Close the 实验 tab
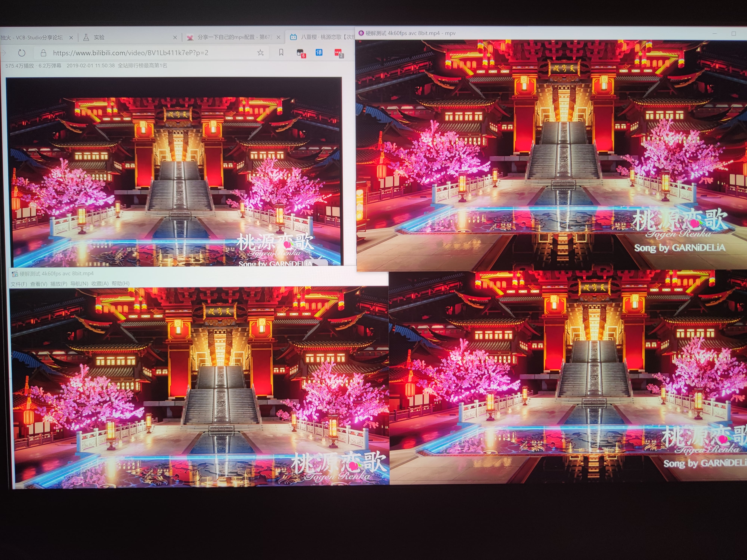 pyautogui.click(x=175, y=38)
